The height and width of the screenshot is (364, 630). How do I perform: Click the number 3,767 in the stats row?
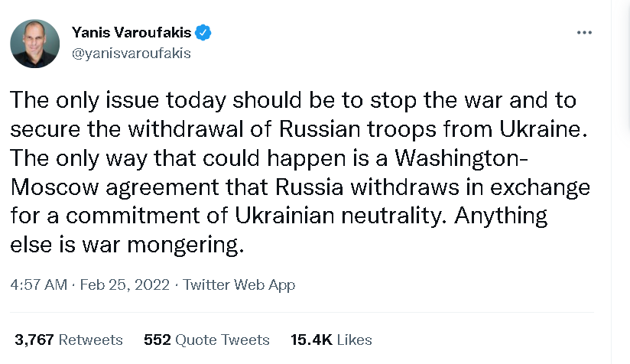pyautogui.click(x=34, y=340)
